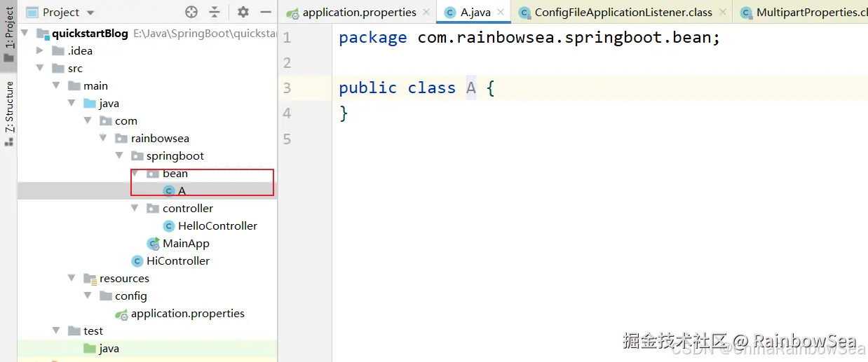Click the blue java source folder icon

(x=90, y=103)
